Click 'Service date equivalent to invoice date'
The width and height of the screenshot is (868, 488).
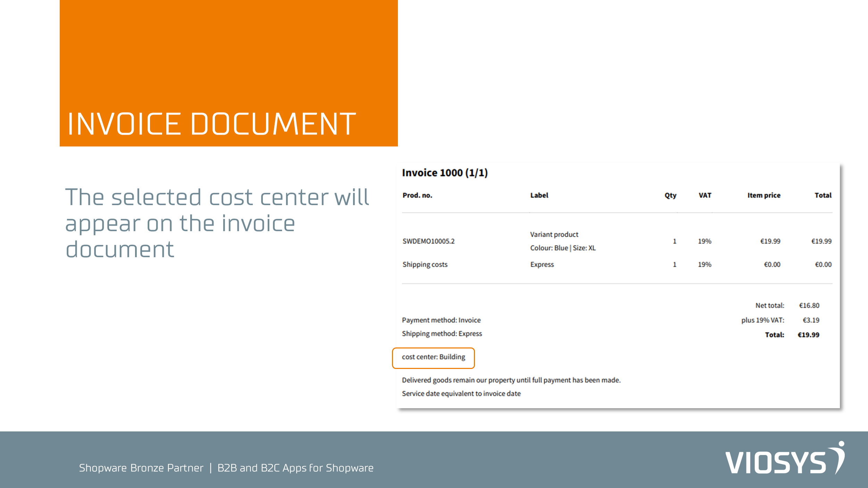tap(461, 394)
